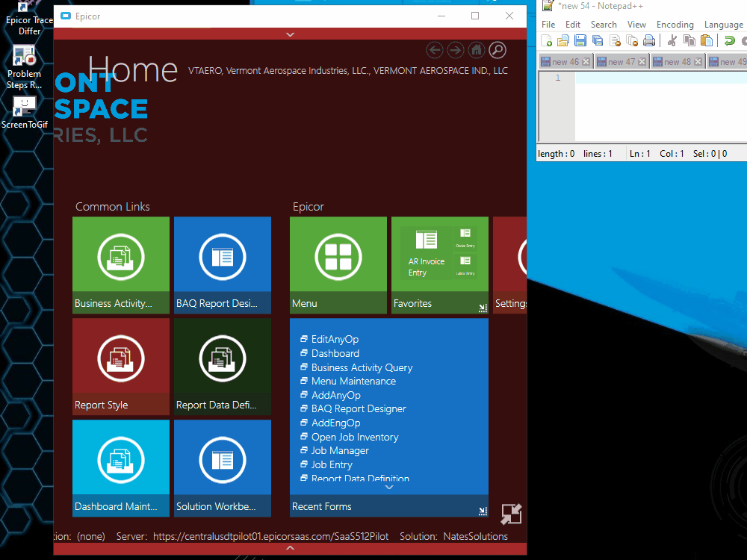Viewport: 747px width, 560px height.
Task: Click Notepad++ Save icon
Action: point(580,40)
